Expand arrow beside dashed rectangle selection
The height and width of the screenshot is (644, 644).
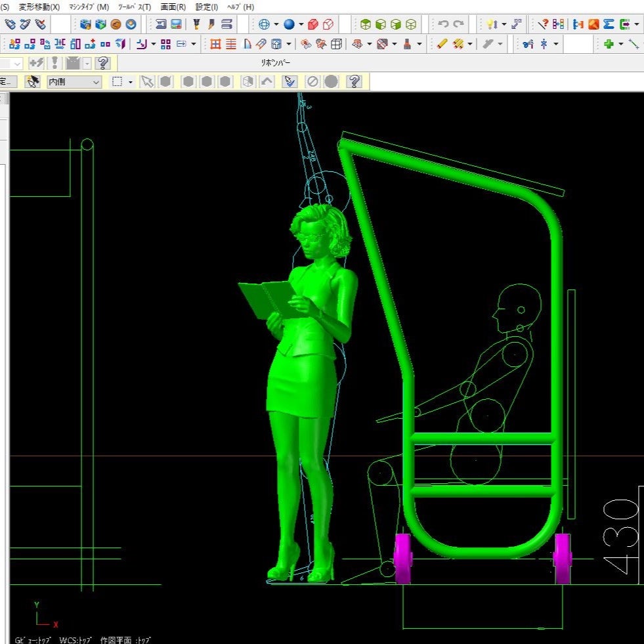click(130, 82)
